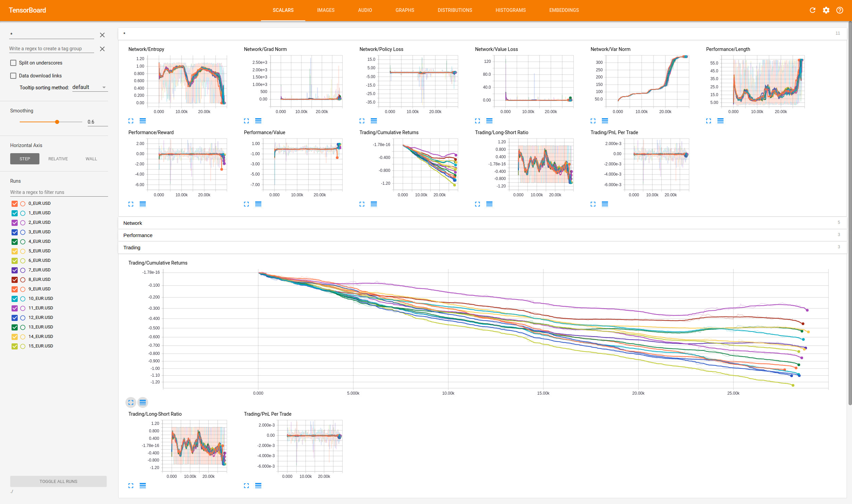Toggle y-axis log scale on Network/Grad Norm
The height and width of the screenshot is (504, 852).
coord(258,121)
